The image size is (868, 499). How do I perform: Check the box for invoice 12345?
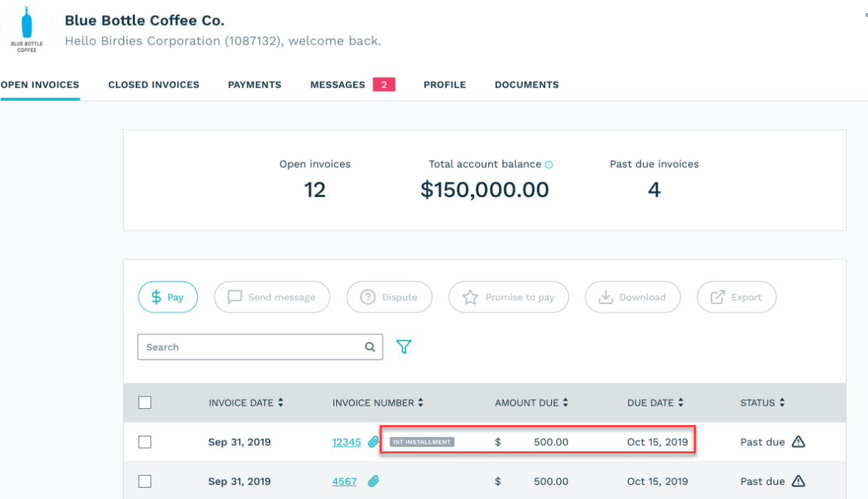point(145,442)
